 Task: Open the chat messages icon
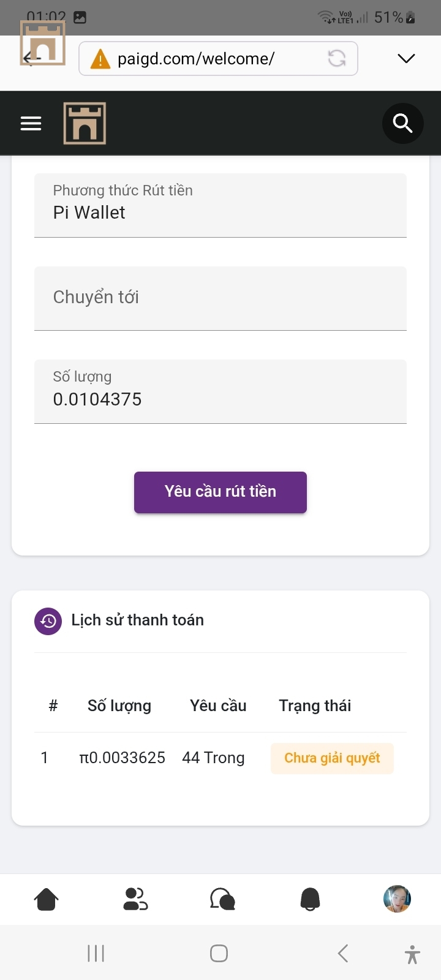tap(222, 899)
